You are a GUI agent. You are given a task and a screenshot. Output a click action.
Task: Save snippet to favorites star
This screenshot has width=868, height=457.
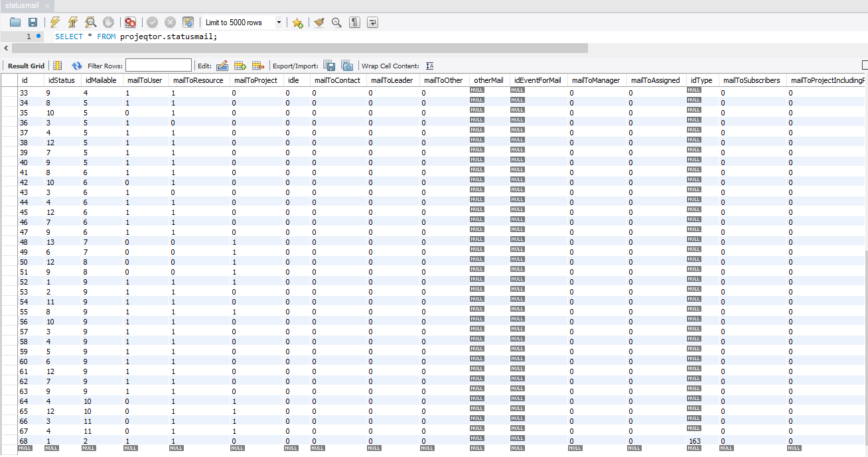pyautogui.click(x=298, y=23)
